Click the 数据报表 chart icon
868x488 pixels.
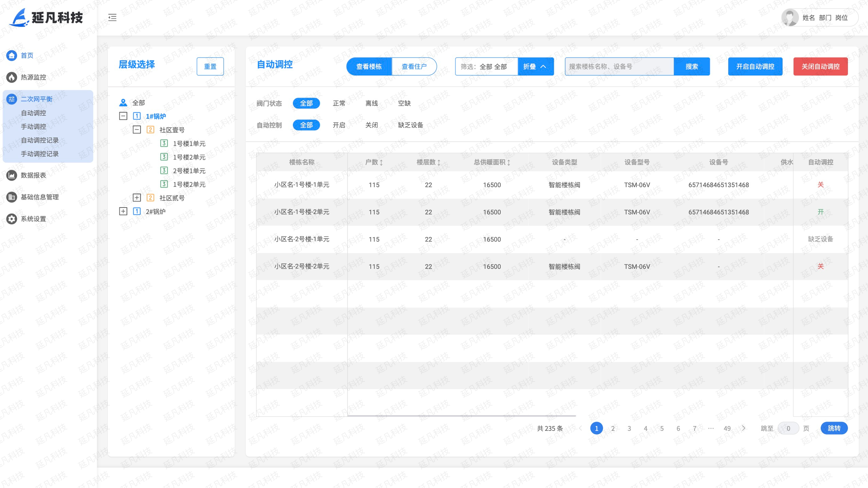click(x=12, y=175)
